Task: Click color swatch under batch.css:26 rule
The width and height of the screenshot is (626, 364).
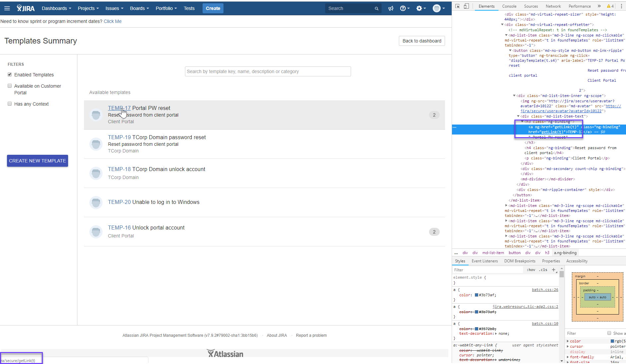Action: [477, 295]
